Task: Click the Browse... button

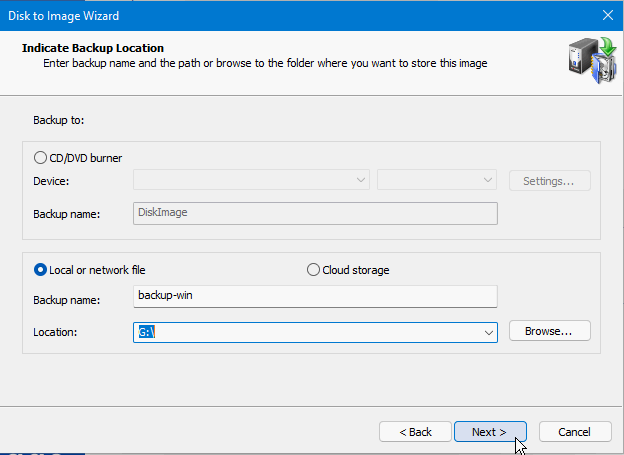Action: pos(550,331)
